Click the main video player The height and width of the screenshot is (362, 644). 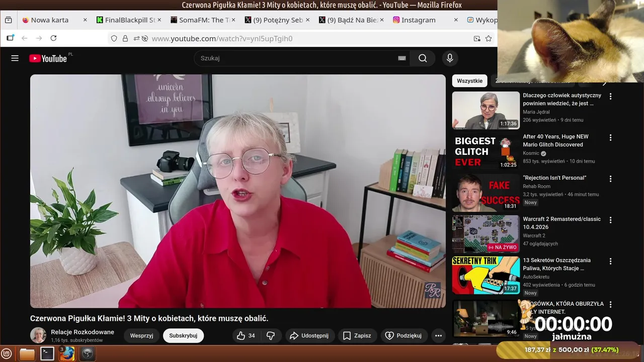[x=238, y=191]
